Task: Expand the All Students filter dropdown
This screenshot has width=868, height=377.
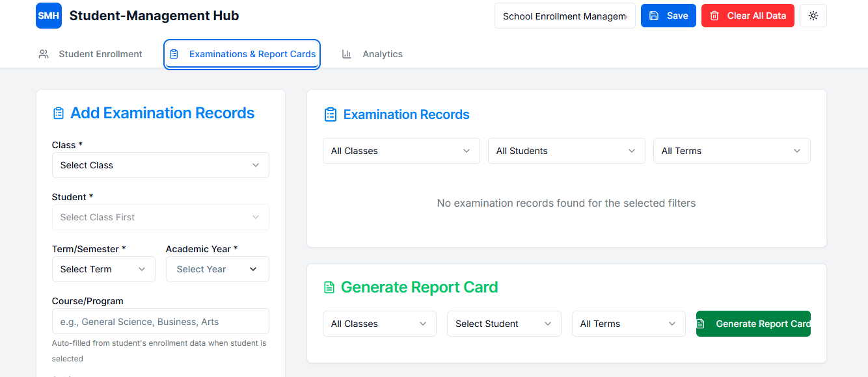Action: point(566,151)
